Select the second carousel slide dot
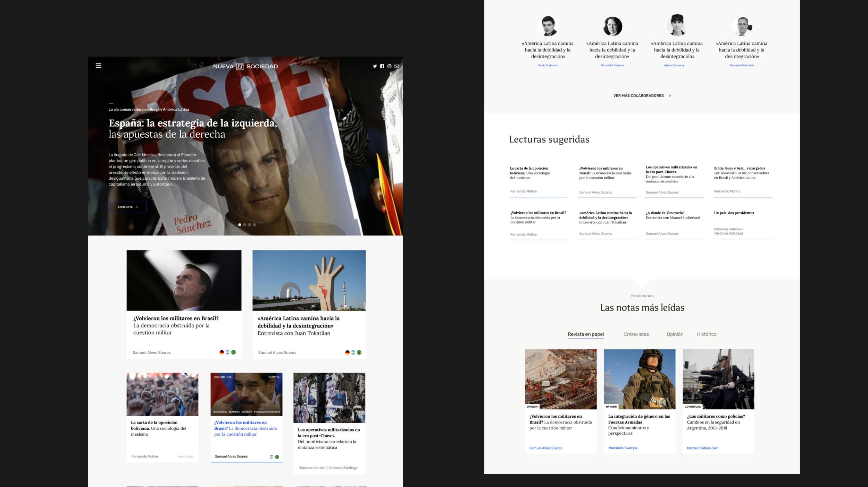 click(x=245, y=225)
